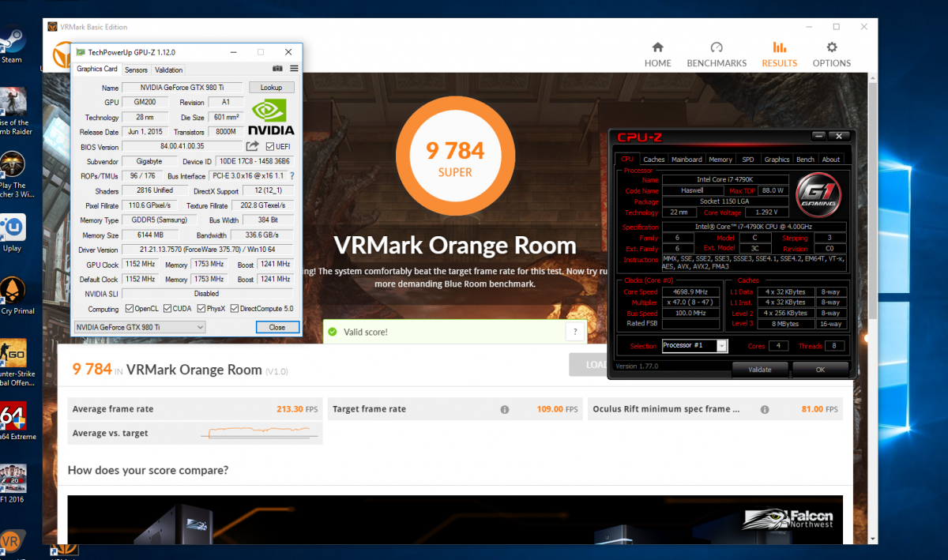Open the About tab in CPU-Z

tap(831, 160)
